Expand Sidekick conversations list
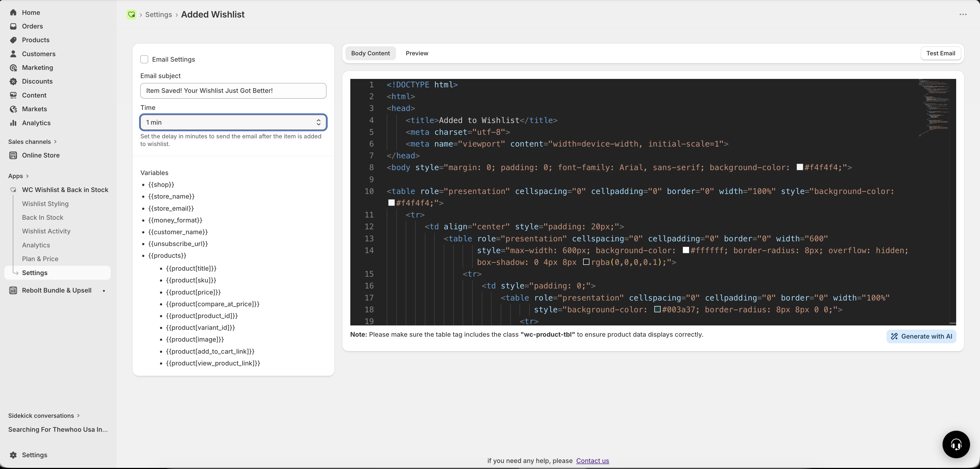Screen dimensions: 980x469 tap(78, 415)
